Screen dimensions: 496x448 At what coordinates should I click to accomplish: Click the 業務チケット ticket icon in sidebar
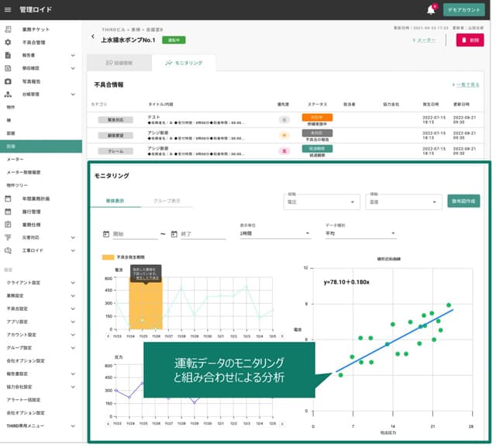click(8, 29)
